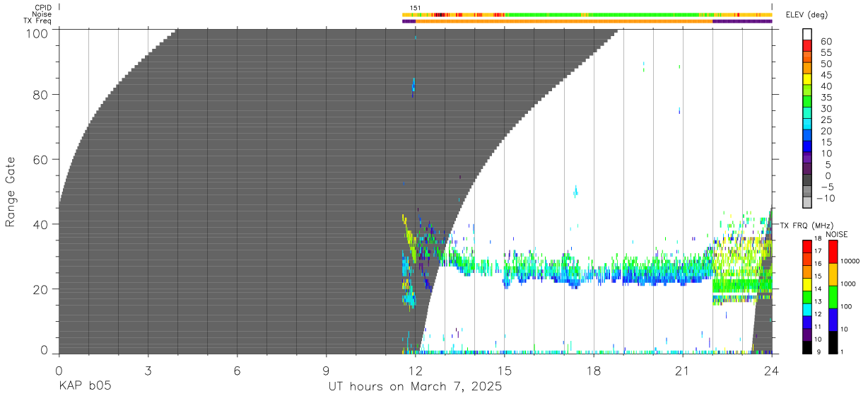Pick the cyan 12–13 TX FRQ color segment

[x=807, y=309]
